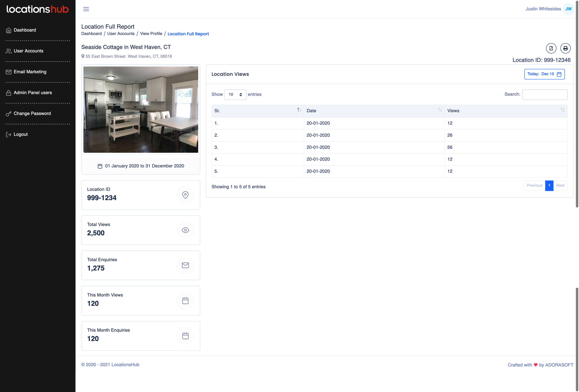Click the Total Enquiries 1,275 value
Screen dimensions: 579x392
(x=96, y=268)
